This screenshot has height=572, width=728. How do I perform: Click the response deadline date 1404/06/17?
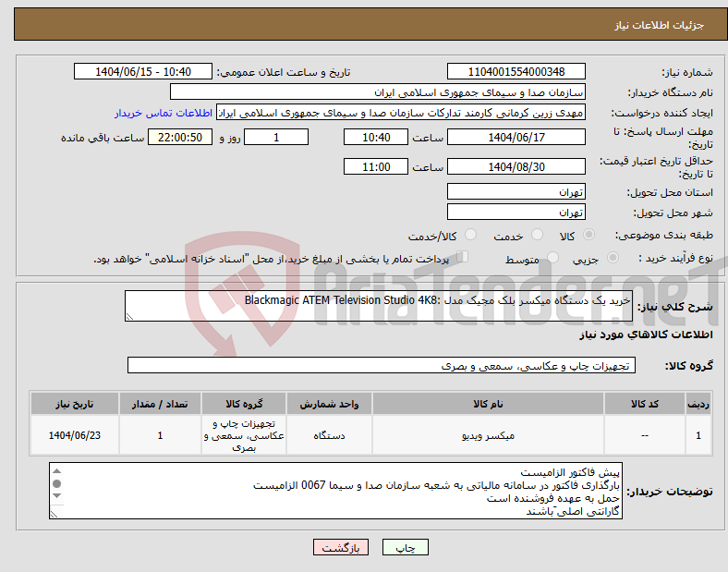tap(516, 137)
